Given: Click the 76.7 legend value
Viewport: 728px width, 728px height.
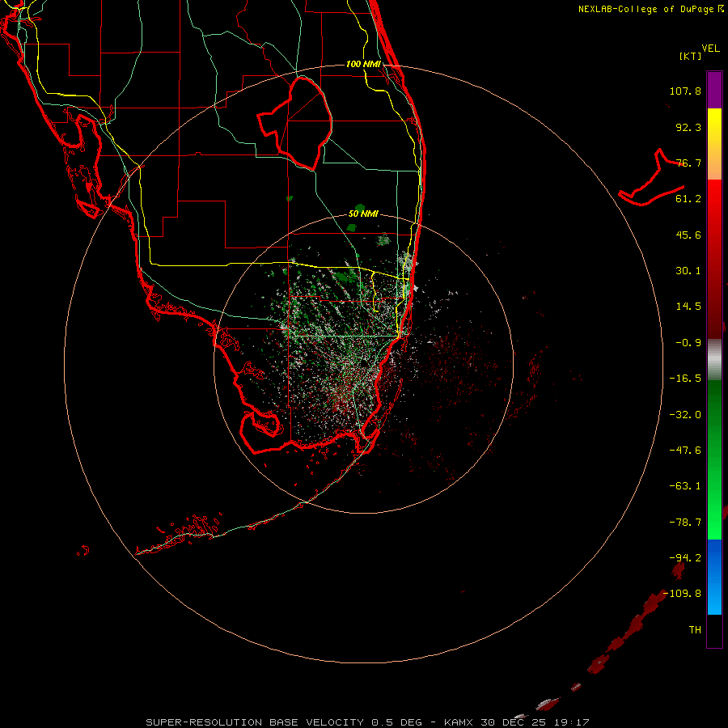Looking at the screenshot, I should click(688, 163).
